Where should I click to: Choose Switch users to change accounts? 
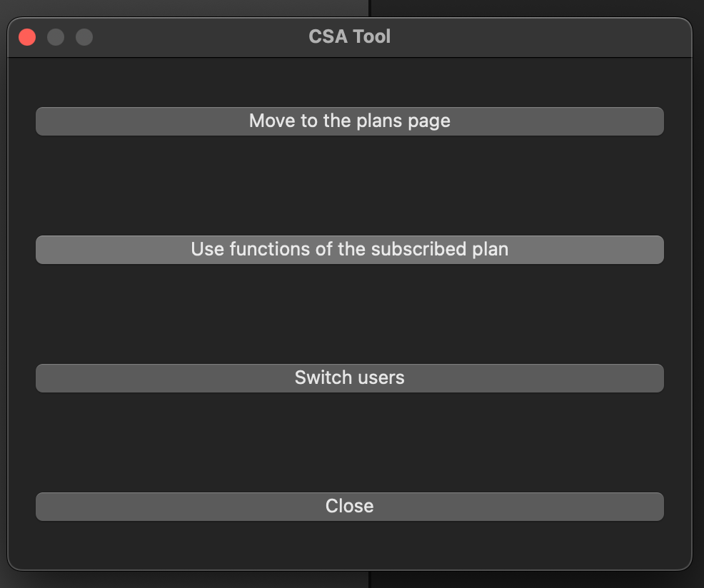tap(349, 377)
